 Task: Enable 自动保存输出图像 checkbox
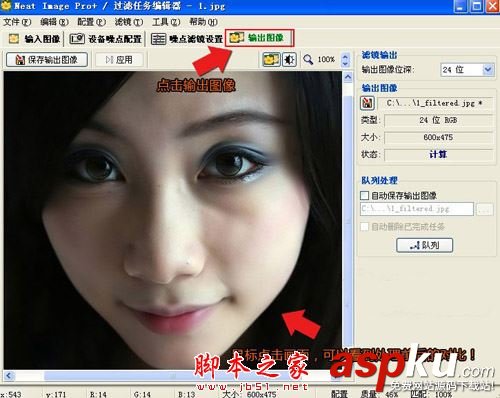tap(365, 195)
